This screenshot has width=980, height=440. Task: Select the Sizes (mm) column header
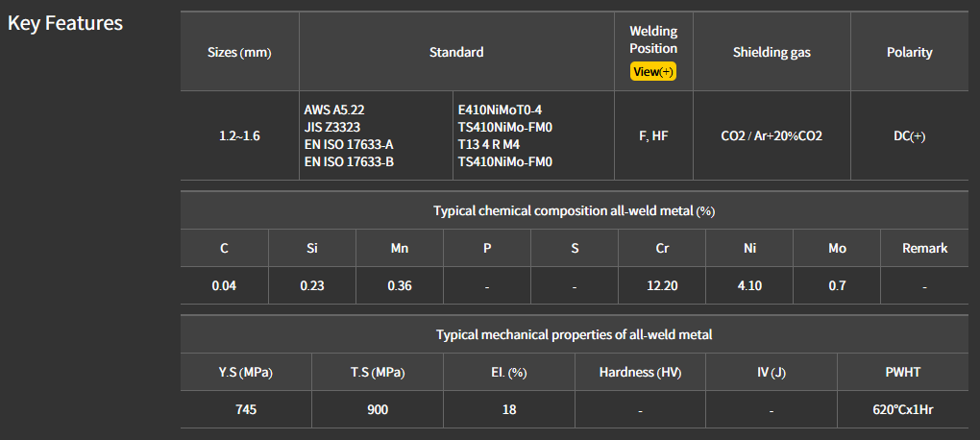(239, 53)
